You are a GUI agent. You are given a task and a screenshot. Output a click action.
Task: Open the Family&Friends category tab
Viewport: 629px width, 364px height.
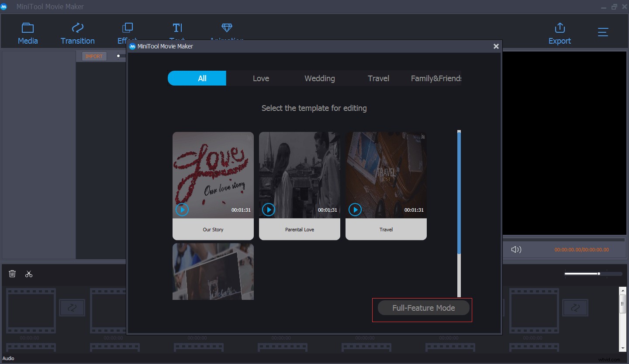[x=435, y=79]
